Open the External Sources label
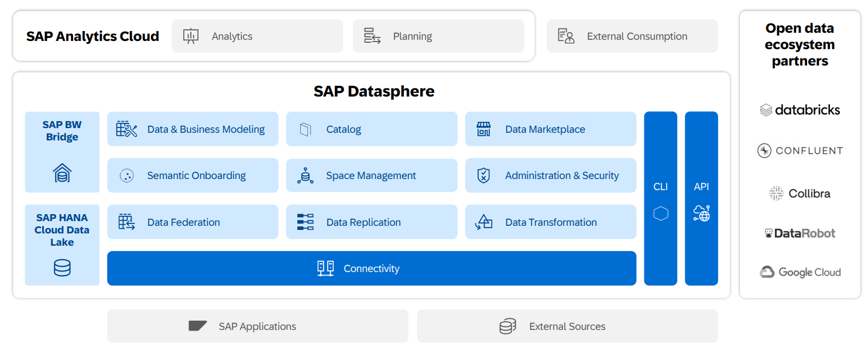 (567, 326)
